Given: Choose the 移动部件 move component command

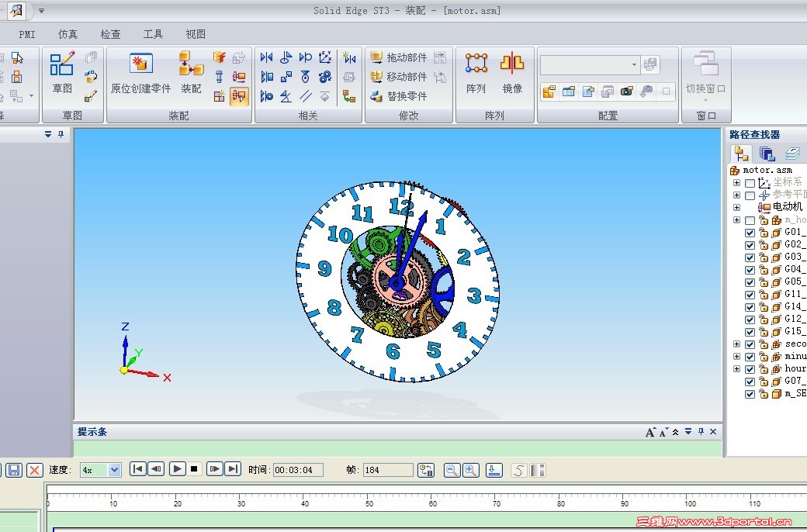Looking at the screenshot, I should (x=400, y=77).
